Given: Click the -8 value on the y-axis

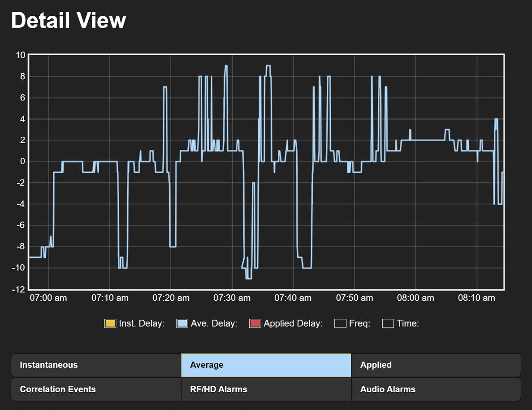Looking at the screenshot, I should pos(21,247).
